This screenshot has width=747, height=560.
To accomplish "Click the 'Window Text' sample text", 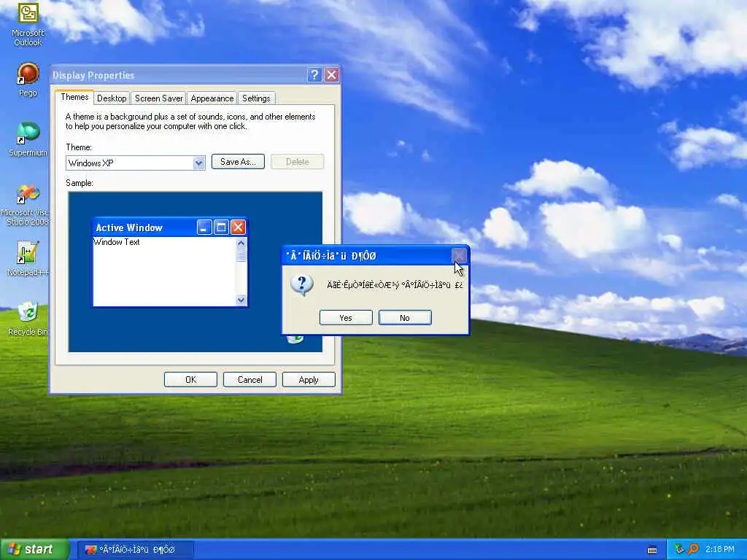I will click(x=117, y=242).
